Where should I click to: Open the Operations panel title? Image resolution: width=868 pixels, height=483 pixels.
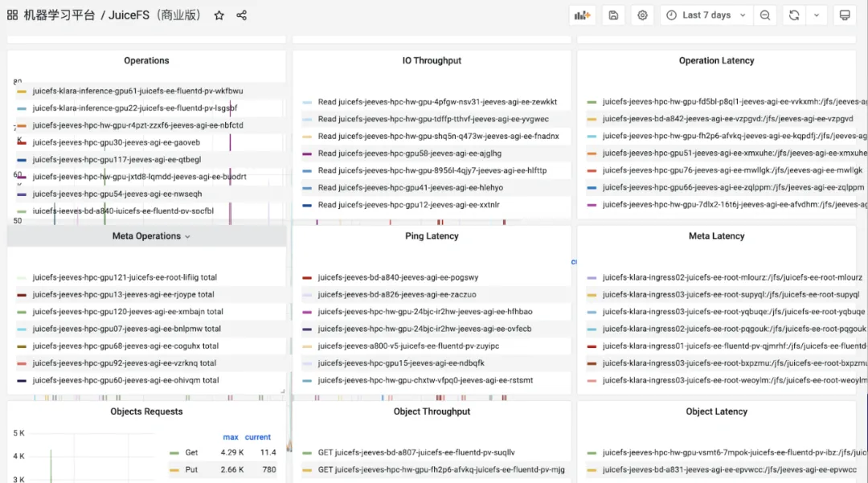[x=147, y=61]
